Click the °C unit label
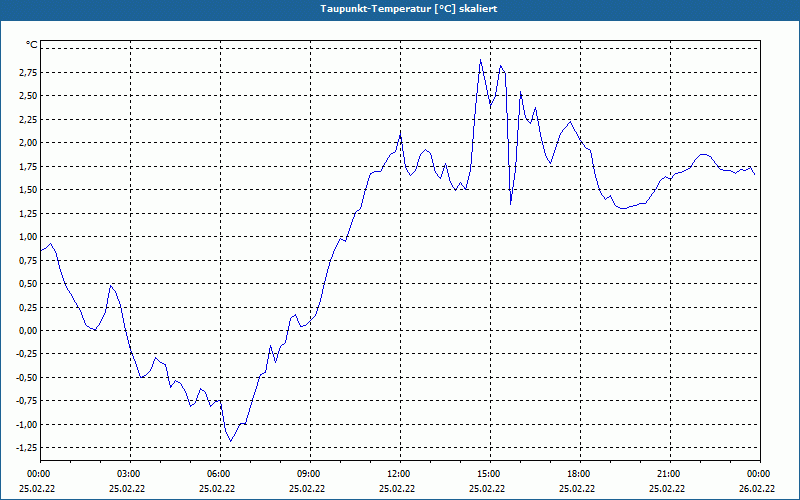The height and width of the screenshot is (500, 800). coord(32,45)
